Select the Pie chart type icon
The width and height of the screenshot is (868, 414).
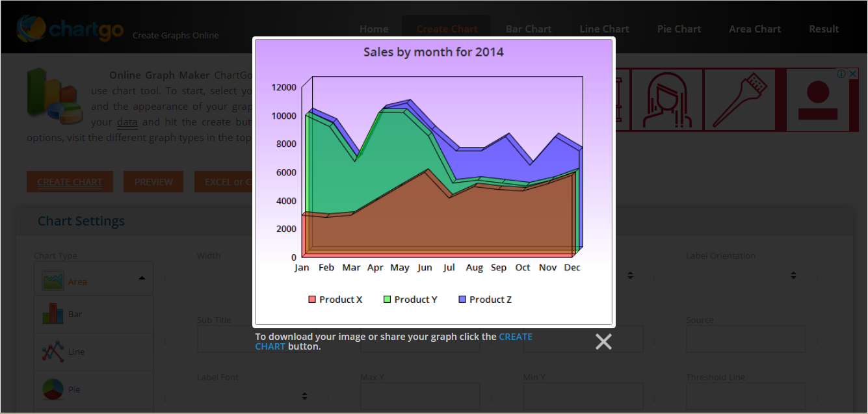pos(53,389)
